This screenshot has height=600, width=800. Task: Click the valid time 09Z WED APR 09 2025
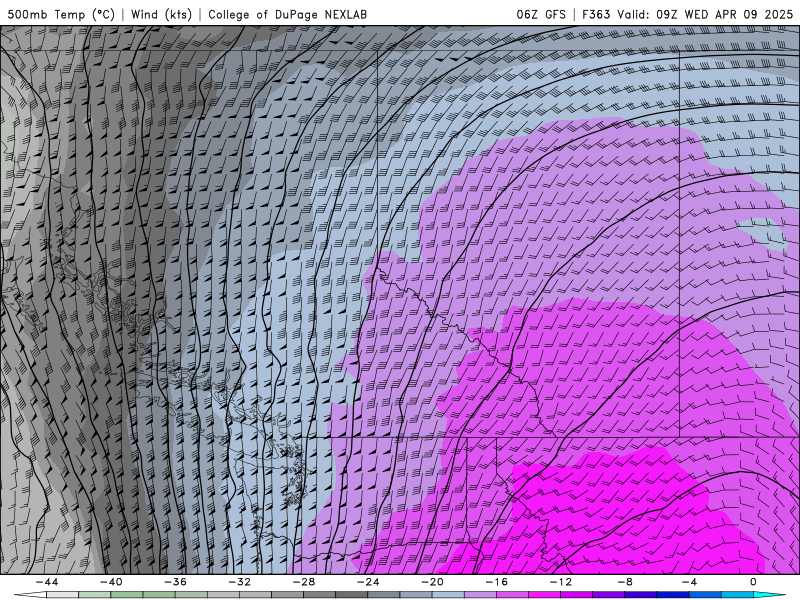pyautogui.click(x=724, y=14)
